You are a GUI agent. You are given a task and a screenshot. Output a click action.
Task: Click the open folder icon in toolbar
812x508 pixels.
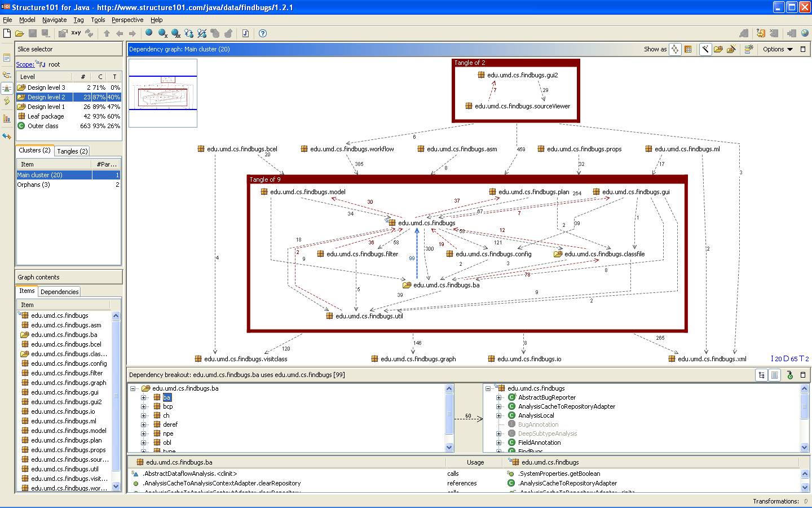click(x=19, y=33)
